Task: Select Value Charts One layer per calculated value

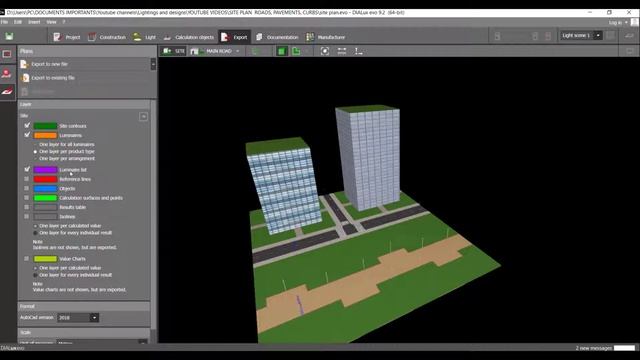Action: [35, 268]
